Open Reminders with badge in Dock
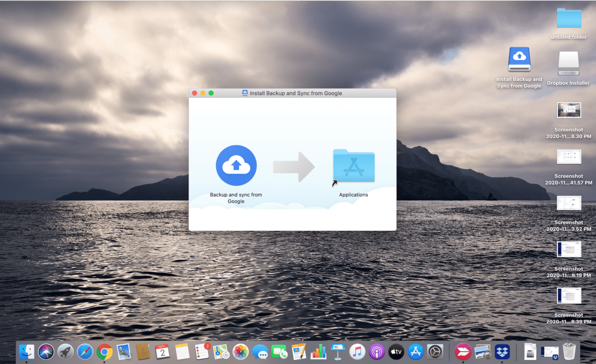 [202, 352]
